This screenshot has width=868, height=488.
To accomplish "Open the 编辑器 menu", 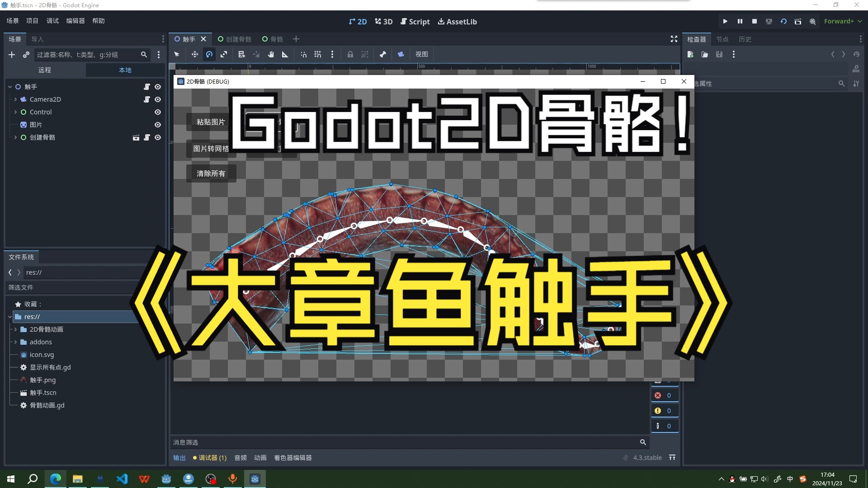I will 75,21.
